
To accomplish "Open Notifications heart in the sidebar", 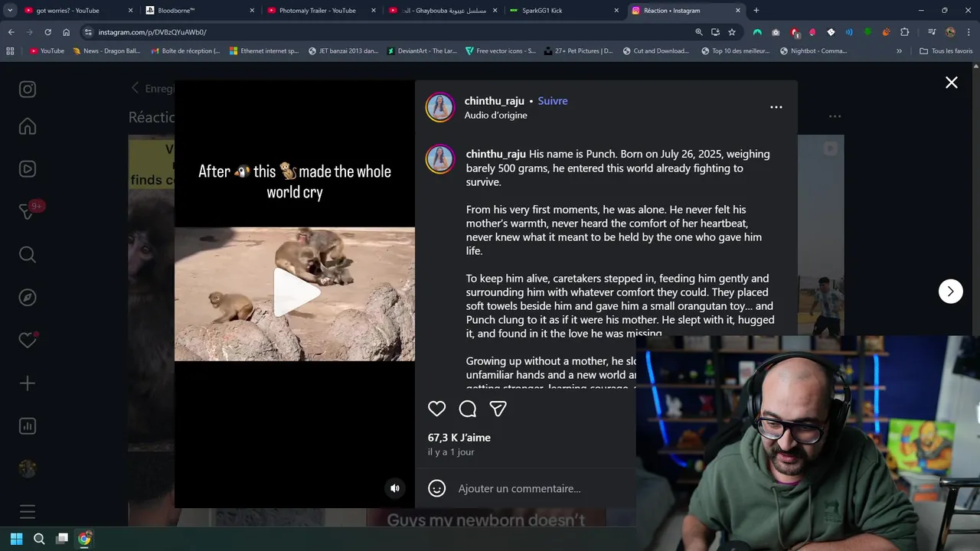I will click(x=28, y=341).
